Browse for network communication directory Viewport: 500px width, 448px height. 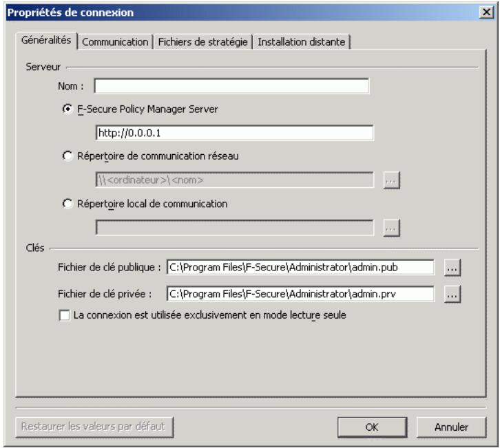tap(391, 180)
